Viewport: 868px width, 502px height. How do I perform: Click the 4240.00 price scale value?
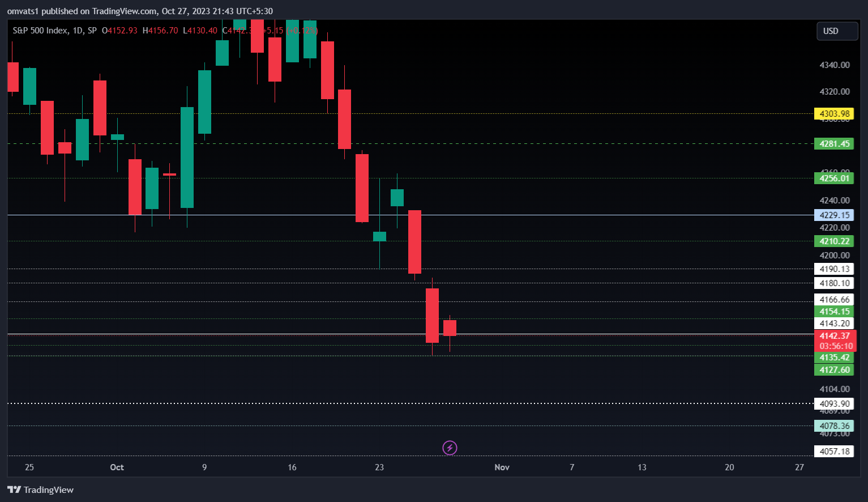pos(834,201)
